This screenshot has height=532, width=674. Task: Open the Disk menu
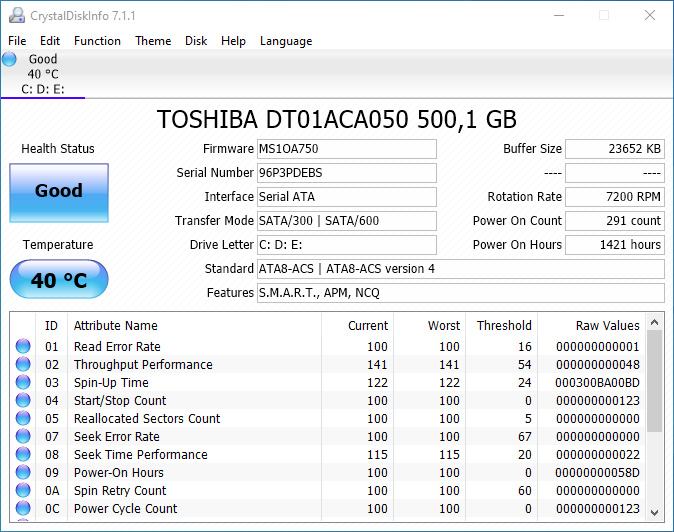click(x=196, y=41)
